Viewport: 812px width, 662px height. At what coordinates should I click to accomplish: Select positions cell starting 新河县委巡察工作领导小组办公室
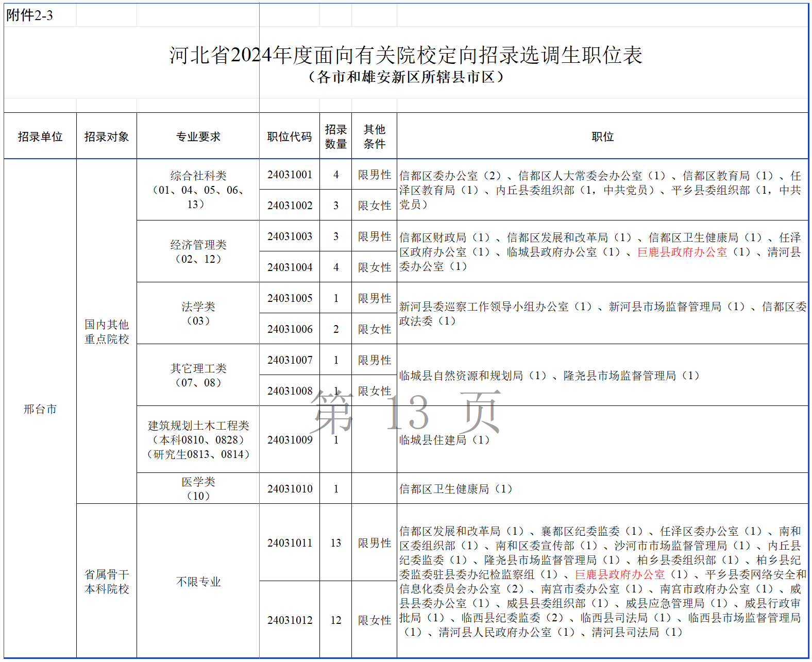coord(603,314)
